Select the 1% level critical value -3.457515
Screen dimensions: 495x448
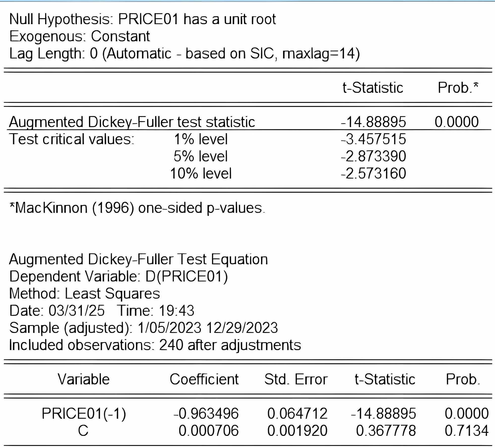point(373,139)
